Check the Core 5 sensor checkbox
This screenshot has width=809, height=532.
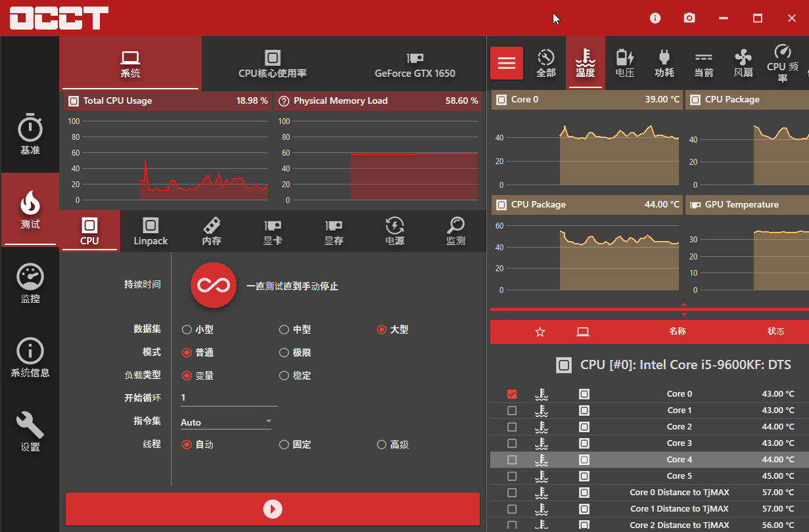pos(512,476)
